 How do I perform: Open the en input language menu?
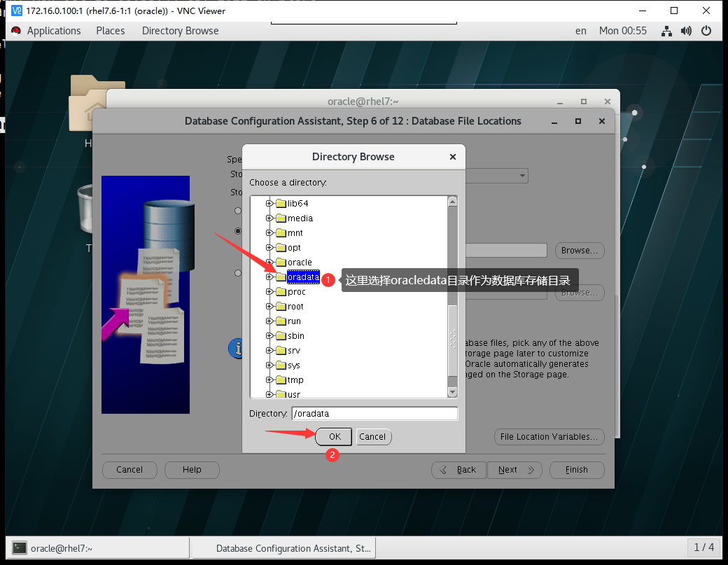[581, 31]
